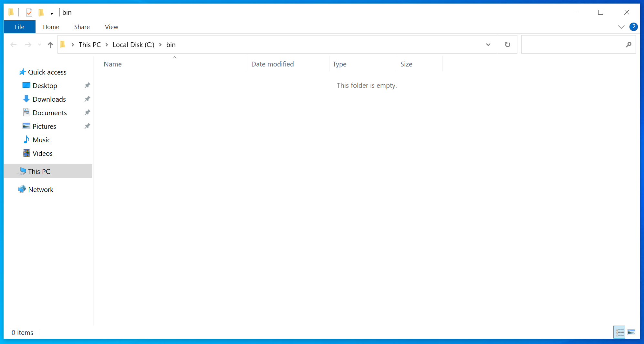This screenshot has height=344, width=644.
Task: Select Music in the navigation pane
Action: pos(41,140)
